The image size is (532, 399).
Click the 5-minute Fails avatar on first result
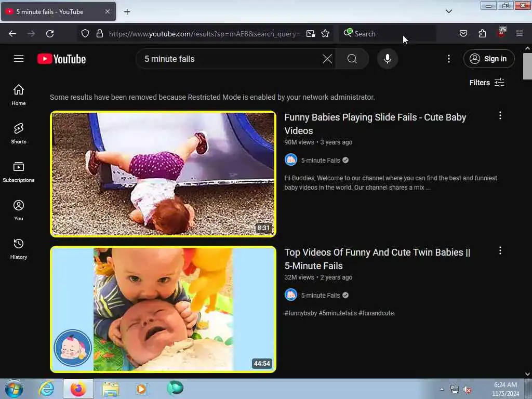pyautogui.click(x=291, y=160)
